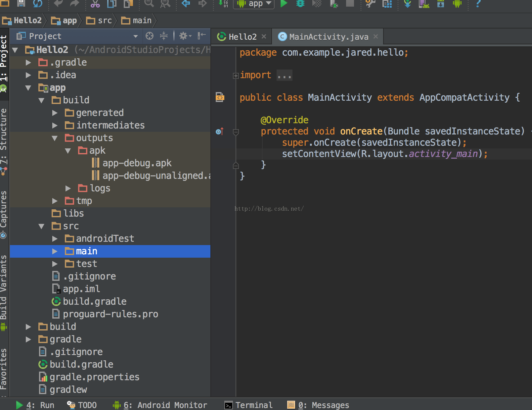Collapse the apk folder
Screen dimensions: 532x410
68,151
